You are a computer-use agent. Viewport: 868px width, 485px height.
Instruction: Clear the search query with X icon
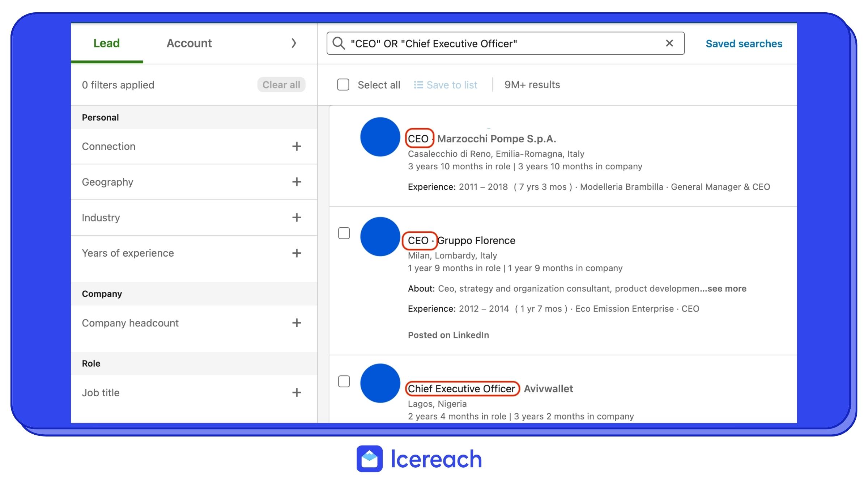669,43
